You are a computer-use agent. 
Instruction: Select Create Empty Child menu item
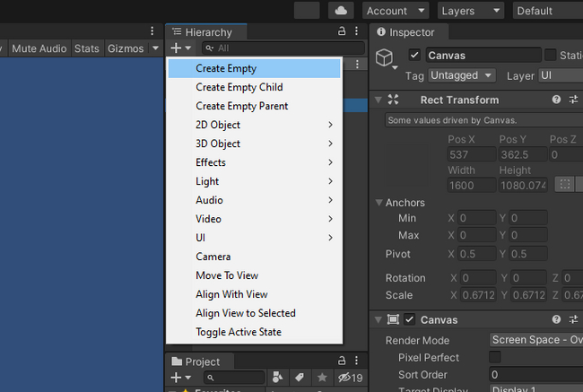pyautogui.click(x=239, y=87)
